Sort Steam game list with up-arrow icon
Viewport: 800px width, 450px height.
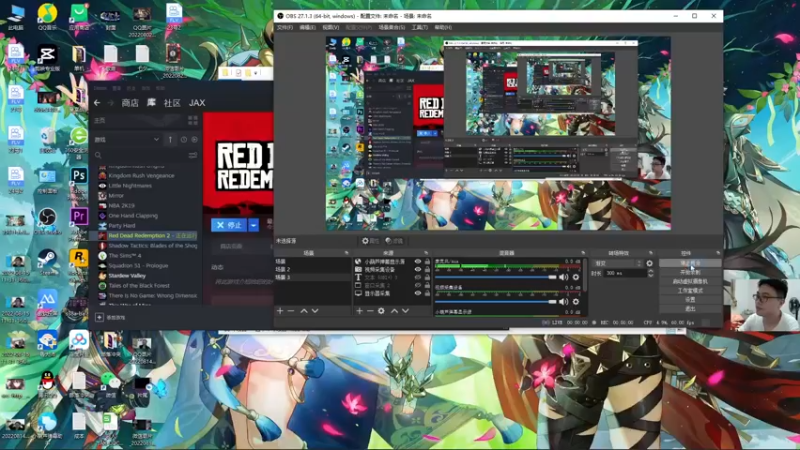pyautogui.click(x=170, y=139)
